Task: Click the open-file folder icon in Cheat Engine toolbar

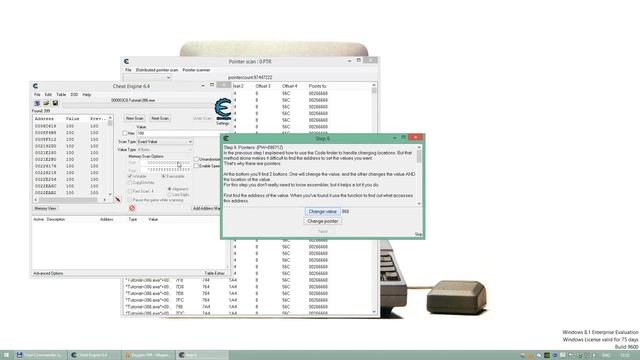Action: pos(46,103)
